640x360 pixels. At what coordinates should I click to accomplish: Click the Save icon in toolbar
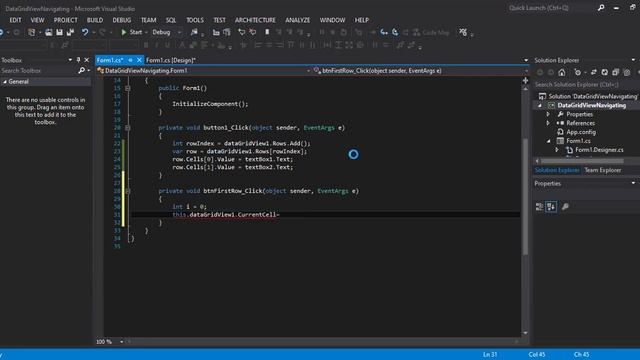(x=60, y=32)
